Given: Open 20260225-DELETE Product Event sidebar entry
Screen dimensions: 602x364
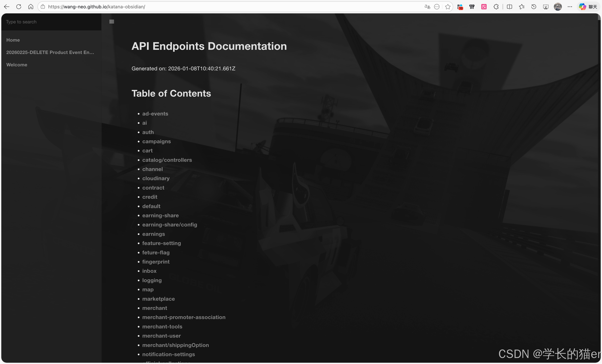Looking at the screenshot, I should point(50,52).
